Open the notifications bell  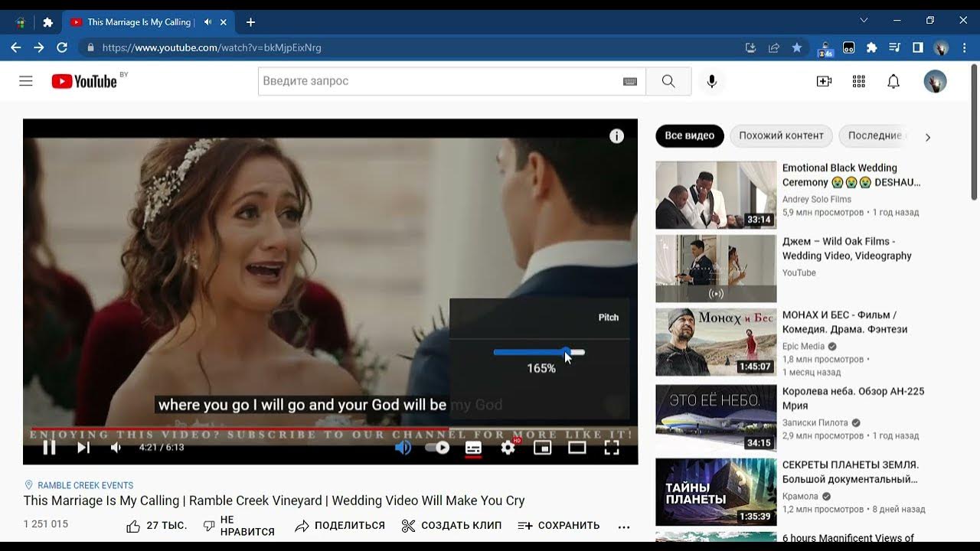point(893,81)
